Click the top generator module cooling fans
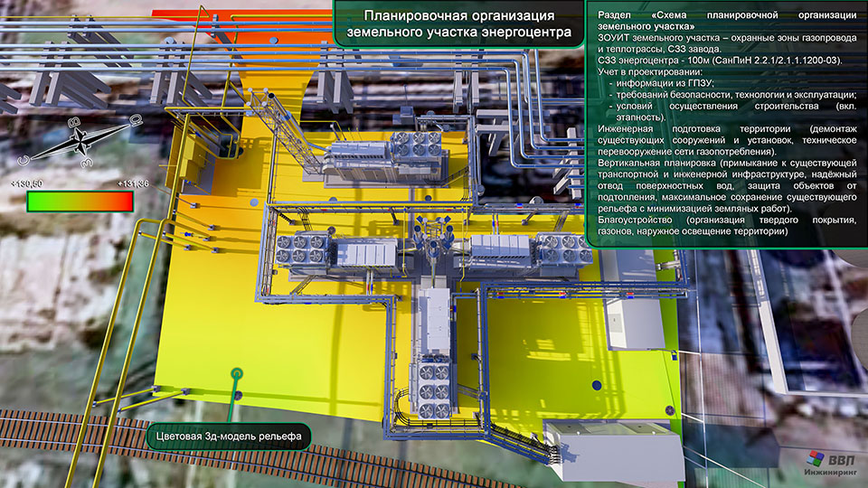The width and height of the screenshot is (868, 488). point(416,144)
